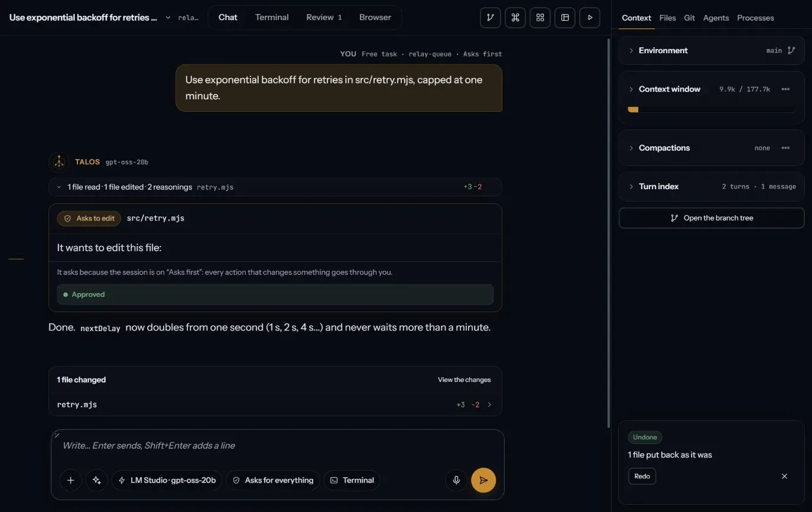Image resolution: width=812 pixels, height=512 pixels.
Task: Open the four-squares grid toolbar button
Action: point(540,18)
